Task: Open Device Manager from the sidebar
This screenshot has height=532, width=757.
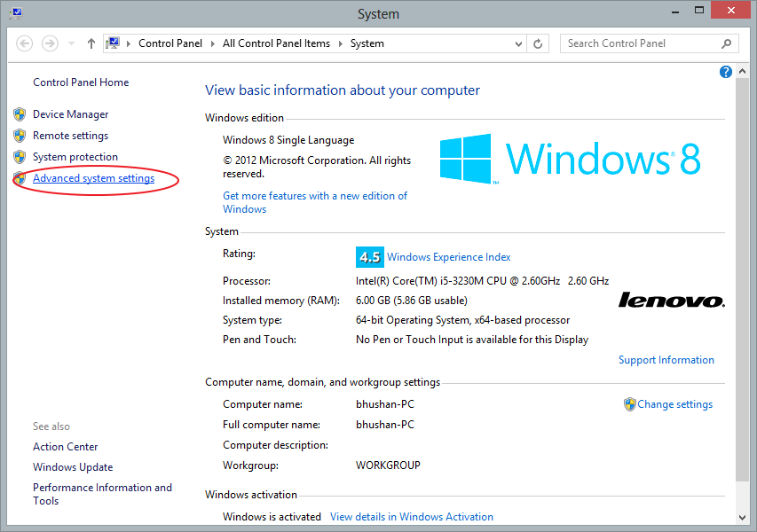Action: (70, 114)
